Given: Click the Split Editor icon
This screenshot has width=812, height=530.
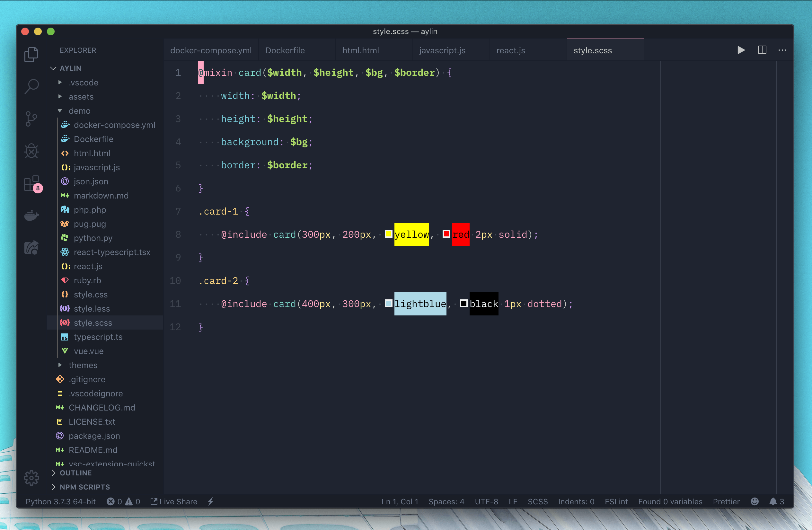Looking at the screenshot, I should click(x=762, y=50).
